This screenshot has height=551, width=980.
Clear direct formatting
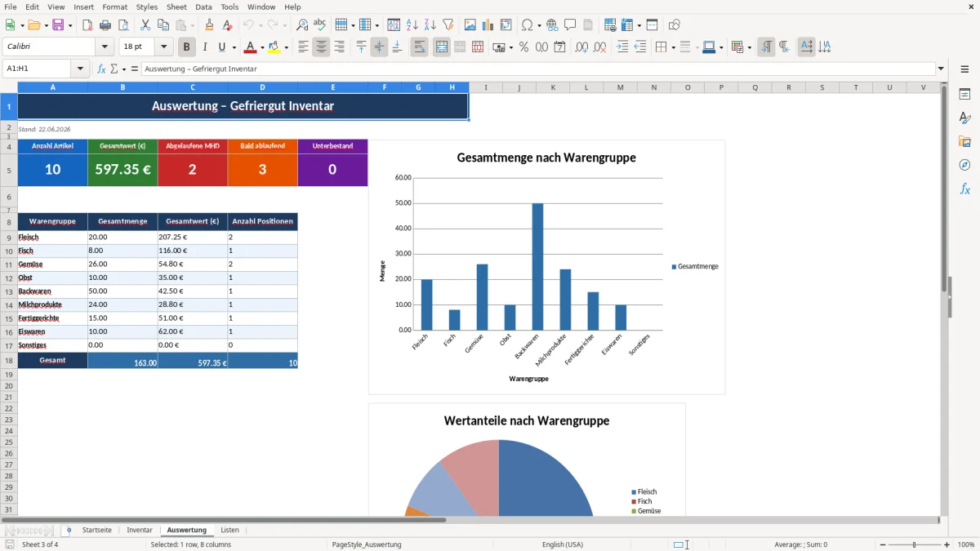pos(228,25)
